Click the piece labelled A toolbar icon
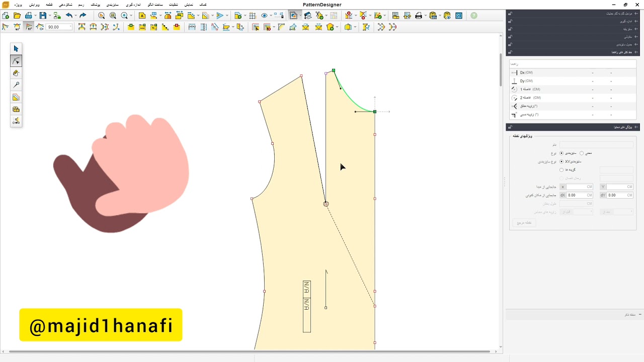The height and width of the screenshot is (362, 644). click(x=142, y=16)
